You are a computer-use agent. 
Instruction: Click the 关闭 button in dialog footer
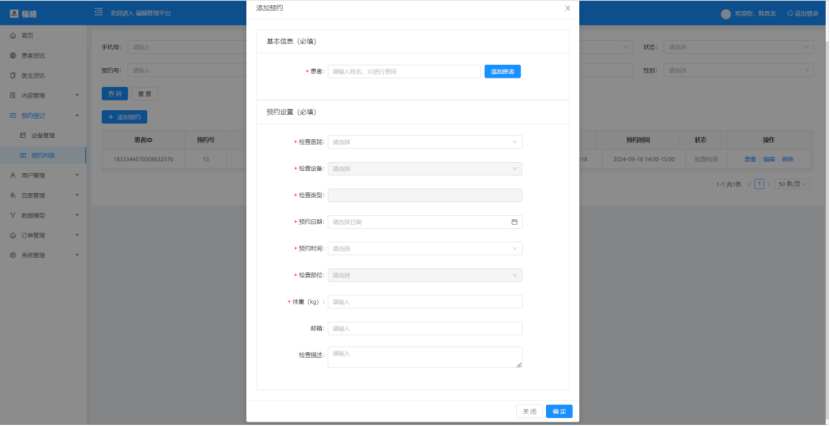pos(529,411)
